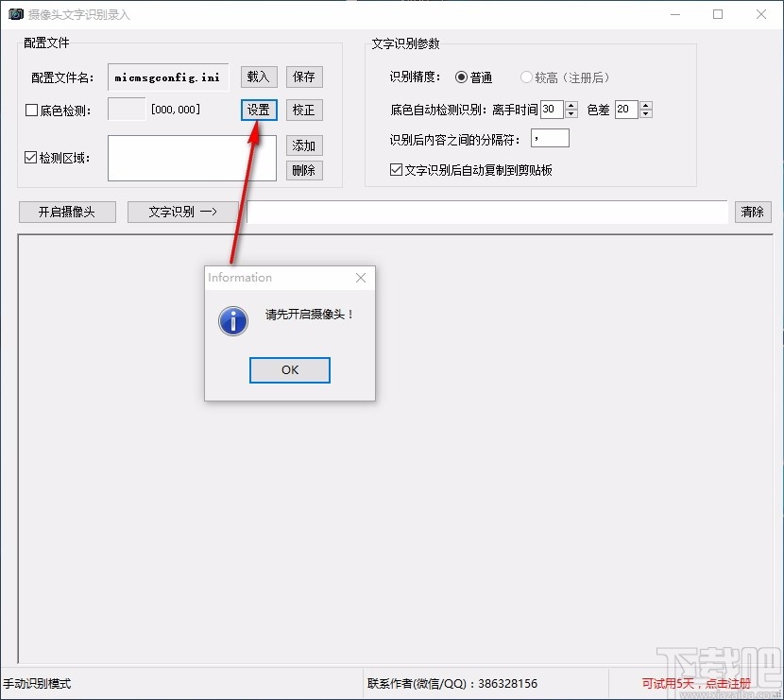Click 开启摄像头 to start the camera
784x700 pixels.
click(66, 212)
